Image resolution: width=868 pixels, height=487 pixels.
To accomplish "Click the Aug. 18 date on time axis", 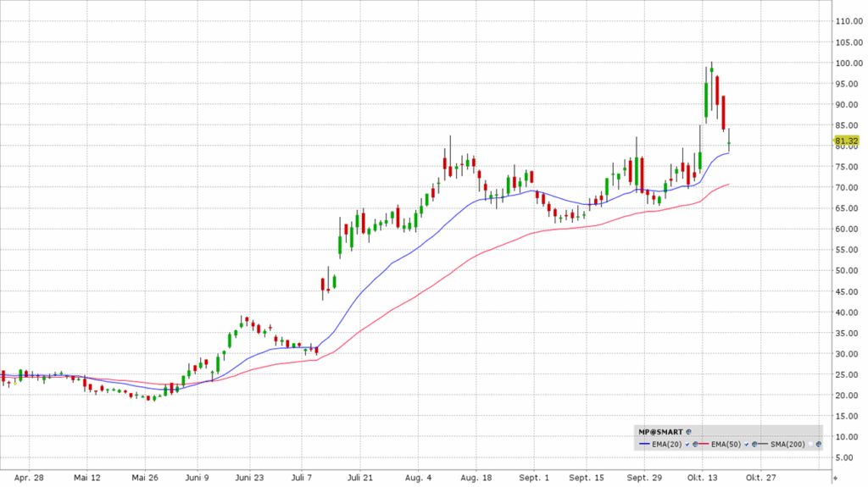I will [x=477, y=477].
